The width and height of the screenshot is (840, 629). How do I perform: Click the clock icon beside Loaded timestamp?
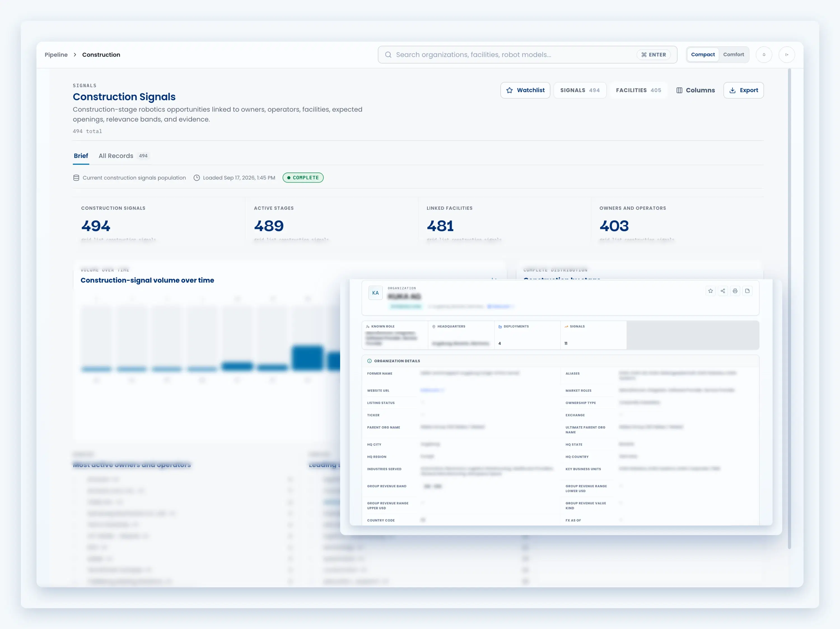coord(197,178)
